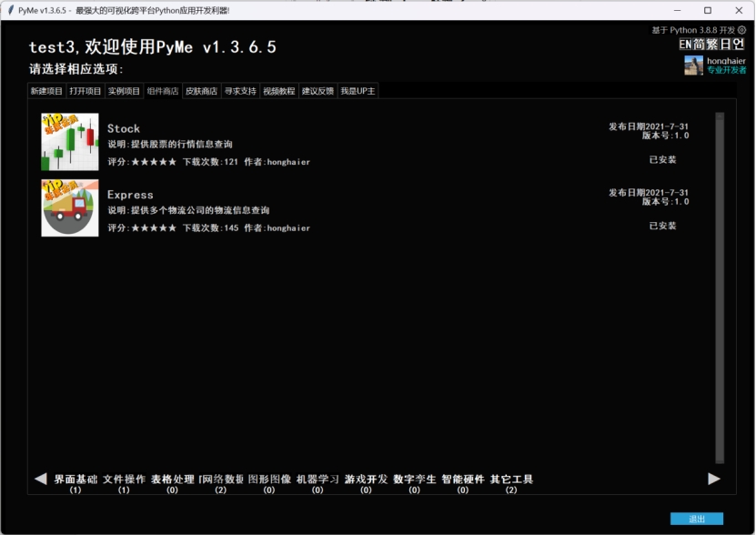Viewport: 756px width, 535px height.
Task: Select Japanese 日 language icon
Action: (726, 44)
